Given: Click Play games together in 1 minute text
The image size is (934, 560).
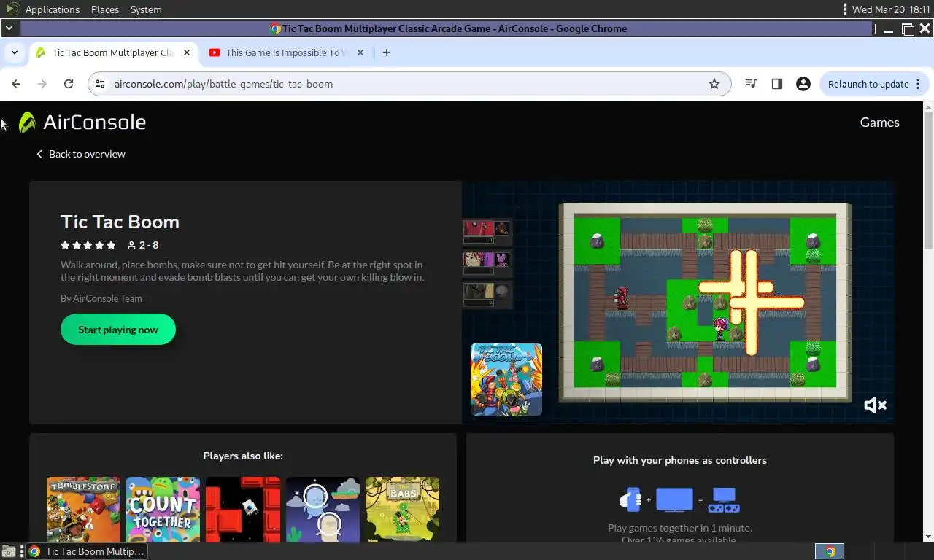Looking at the screenshot, I should coord(680,528).
